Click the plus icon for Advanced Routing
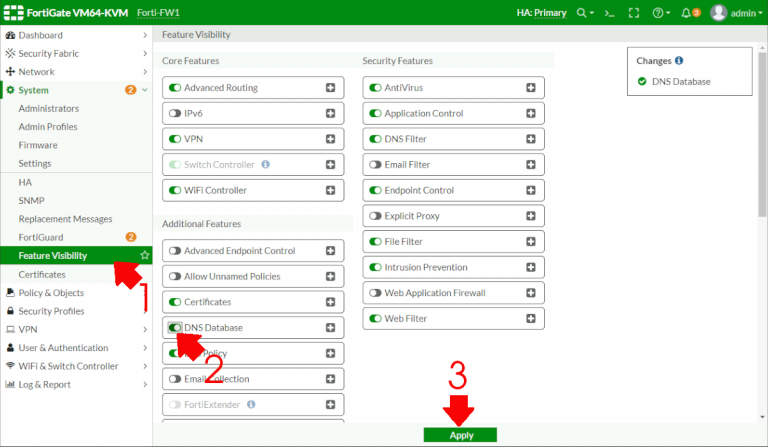Image resolution: width=768 pixels, height=447 pixels. [x=331, y=88]
